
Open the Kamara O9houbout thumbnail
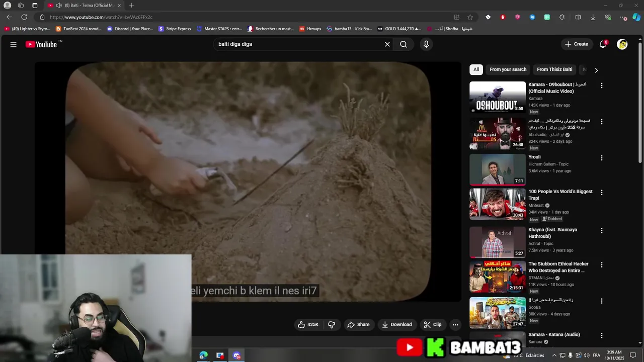498,97
